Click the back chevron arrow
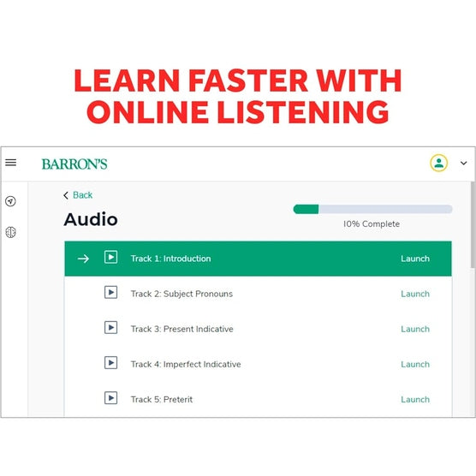Viewport: 476px width, 476px height. click(x=66, y=195)
